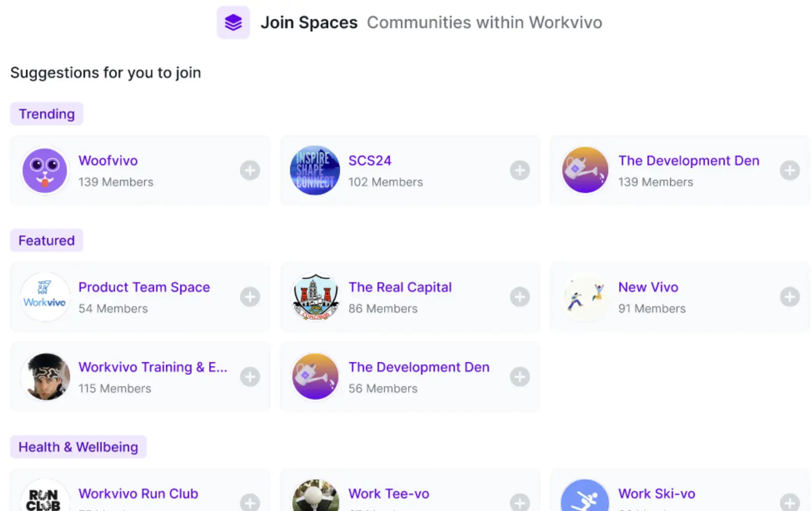Join the 56-member Development Den space
Image resolution: width=812 pixels, height=511 pixels.
[x=520, y=377]
